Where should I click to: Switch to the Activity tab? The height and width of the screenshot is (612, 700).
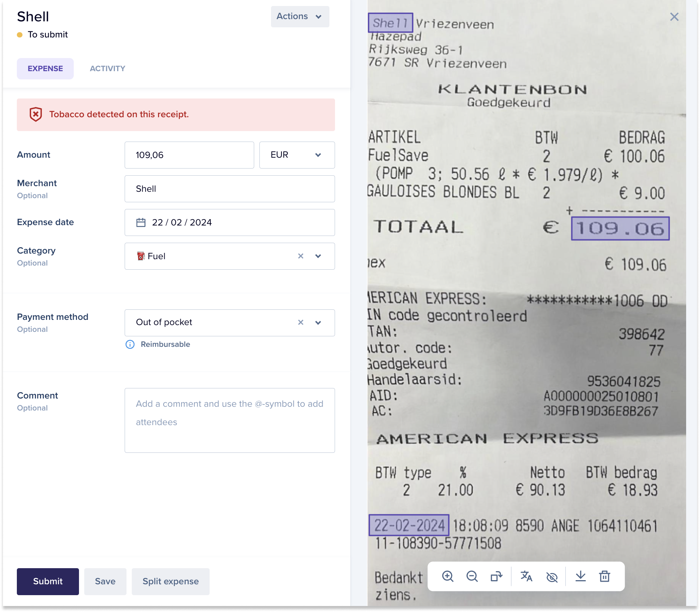107,69
